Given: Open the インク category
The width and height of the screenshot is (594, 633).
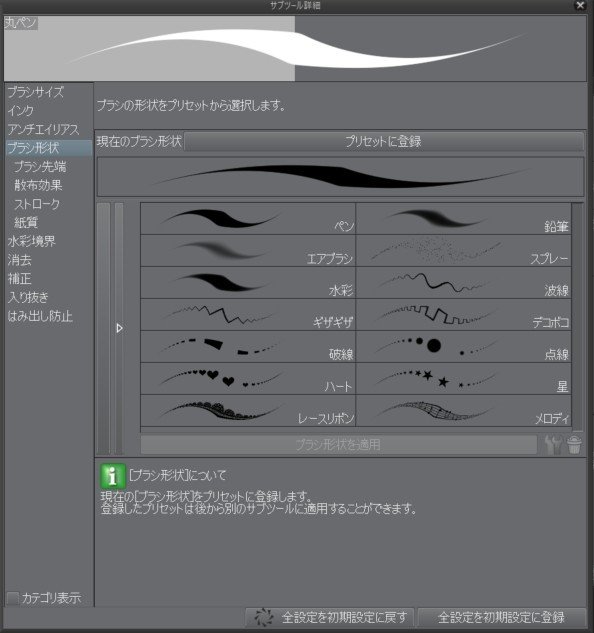Looking at the screenshot, I should (49, 111).
